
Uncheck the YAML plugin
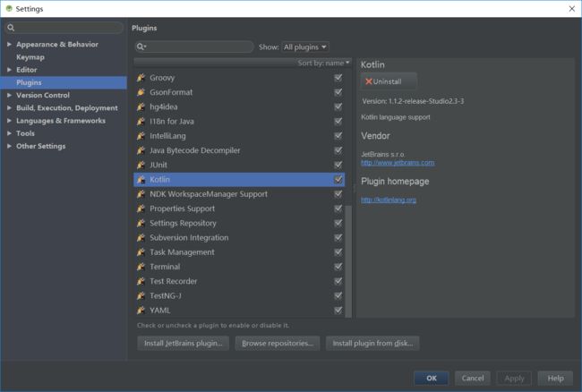(338, 310)
